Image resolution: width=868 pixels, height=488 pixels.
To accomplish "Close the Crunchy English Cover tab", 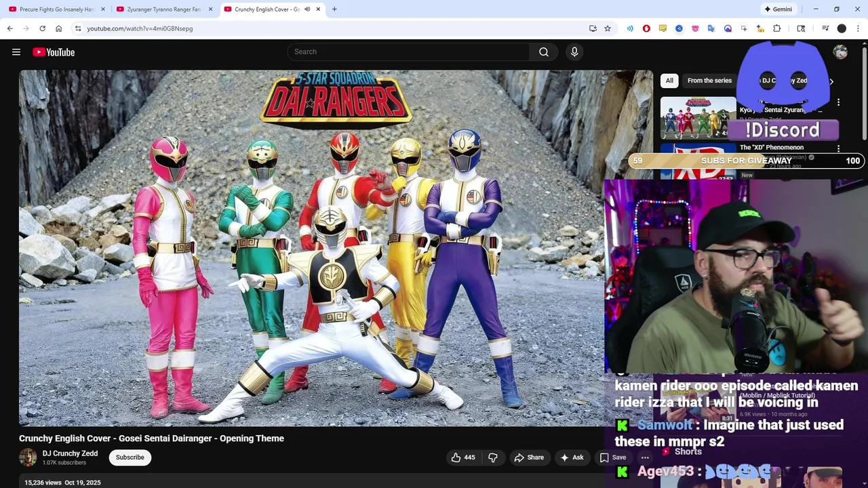I will pyautogui.click(x=318, y=9).
